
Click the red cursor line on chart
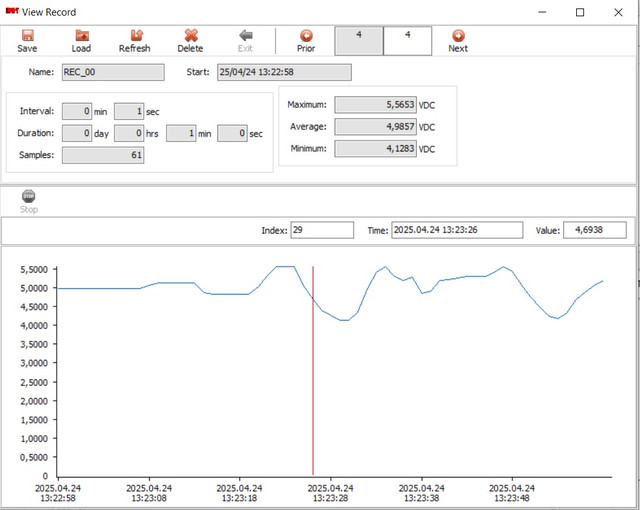(x=313, y=400)
